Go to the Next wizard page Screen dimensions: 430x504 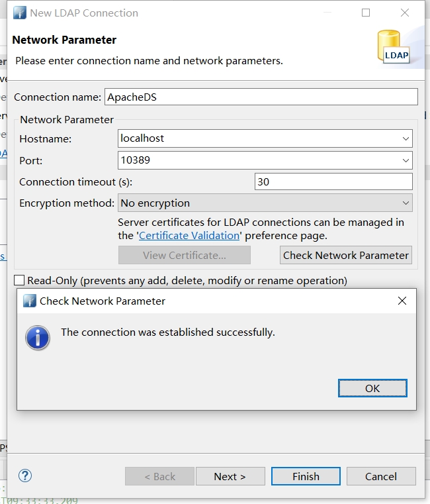pos(230,476)
